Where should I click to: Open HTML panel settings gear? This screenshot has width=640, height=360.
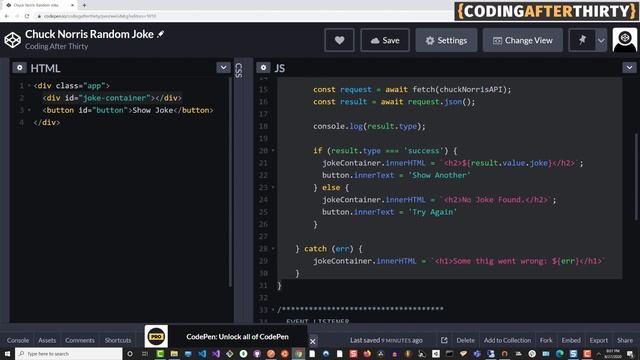(19, 67)
